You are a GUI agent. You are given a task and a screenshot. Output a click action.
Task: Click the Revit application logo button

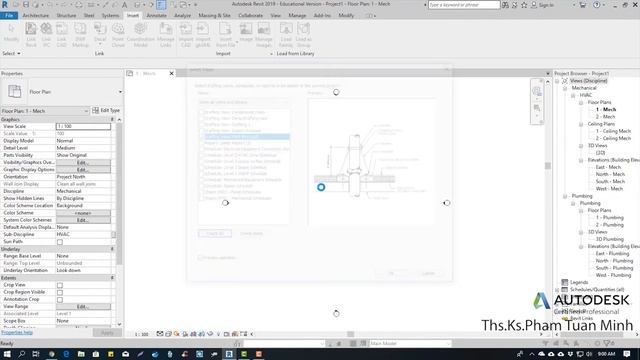click(5, 5)
